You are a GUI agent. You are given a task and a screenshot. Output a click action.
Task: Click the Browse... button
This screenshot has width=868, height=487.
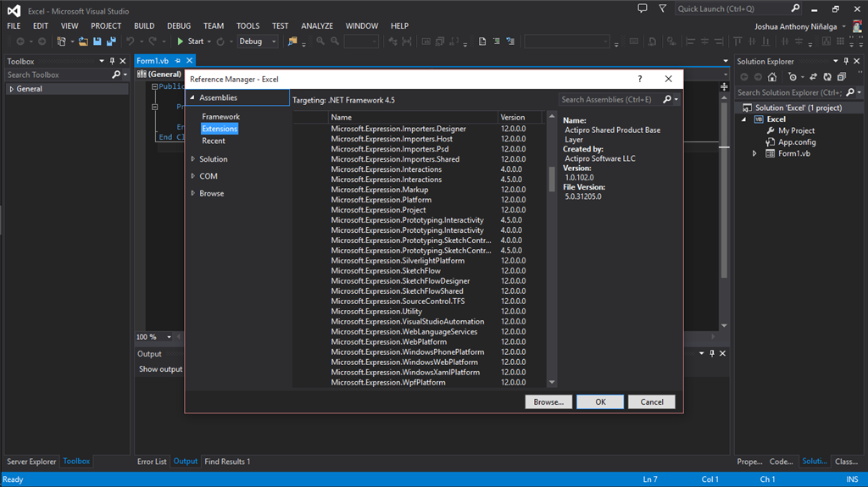[548, 401]
